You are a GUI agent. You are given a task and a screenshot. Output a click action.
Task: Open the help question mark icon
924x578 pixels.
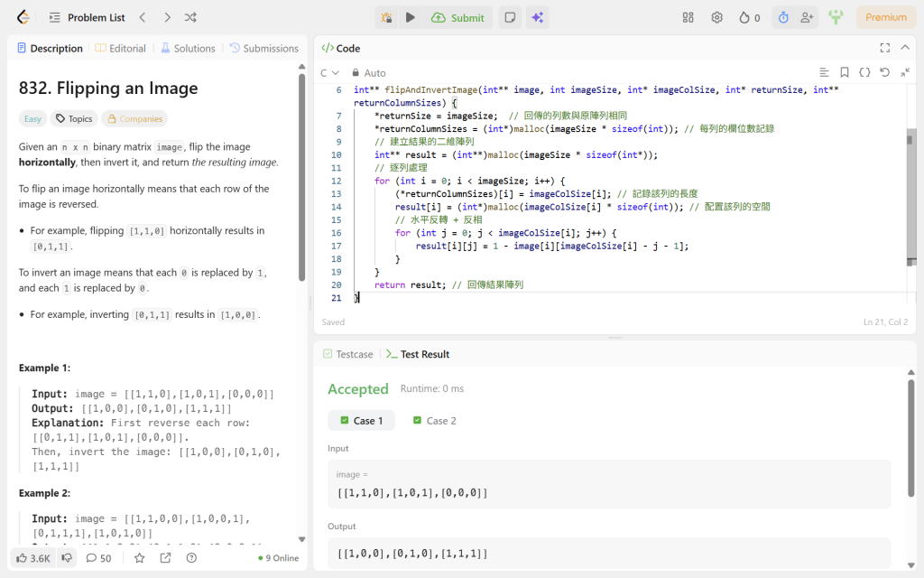click(191, 558)
